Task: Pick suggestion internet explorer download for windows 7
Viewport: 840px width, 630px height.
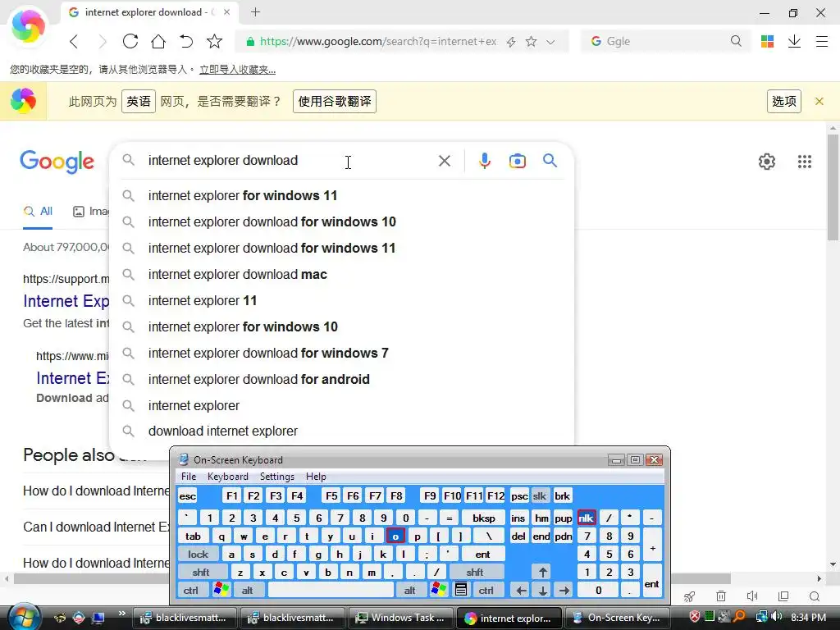Action: [x=342, y=353]
